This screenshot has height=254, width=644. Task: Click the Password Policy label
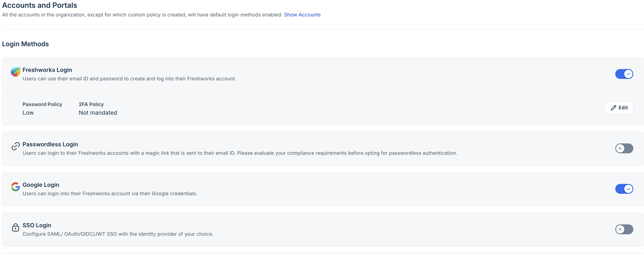coord(42,104)
